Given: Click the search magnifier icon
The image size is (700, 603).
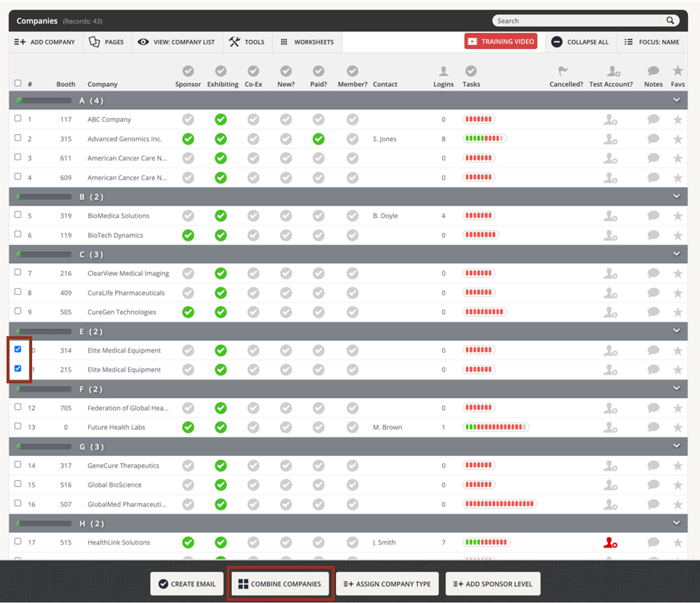Looking at the screenshot, I should point(670,21).
